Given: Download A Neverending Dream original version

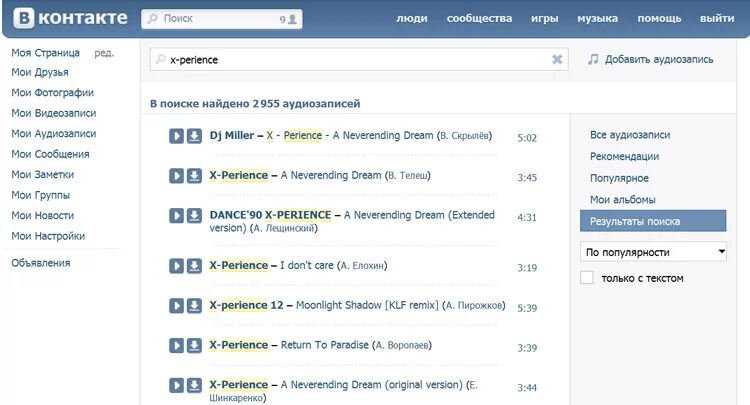Looking at the screenshot, I should 194,385.
